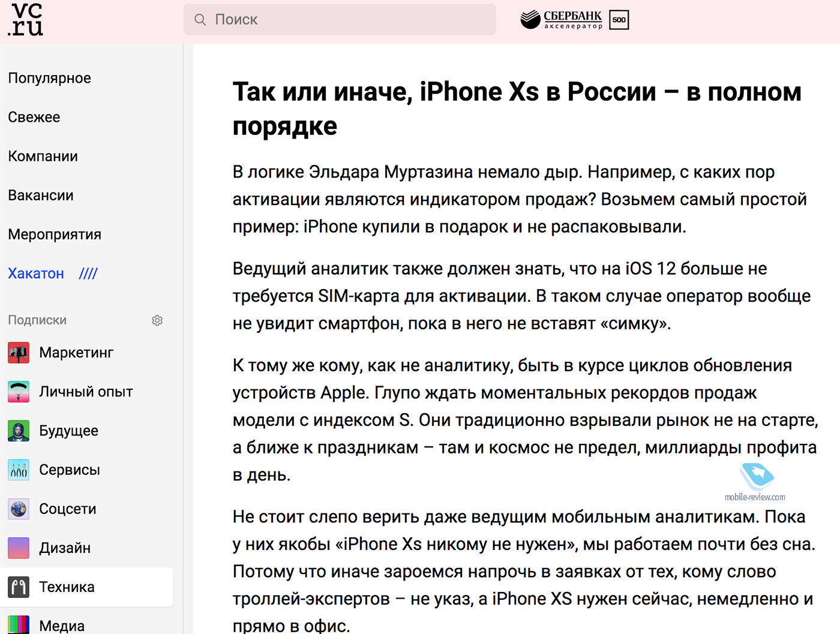Click the Дизайн gradient icon
The height and width of the screenshot is (634, 840).
(19, 548)
